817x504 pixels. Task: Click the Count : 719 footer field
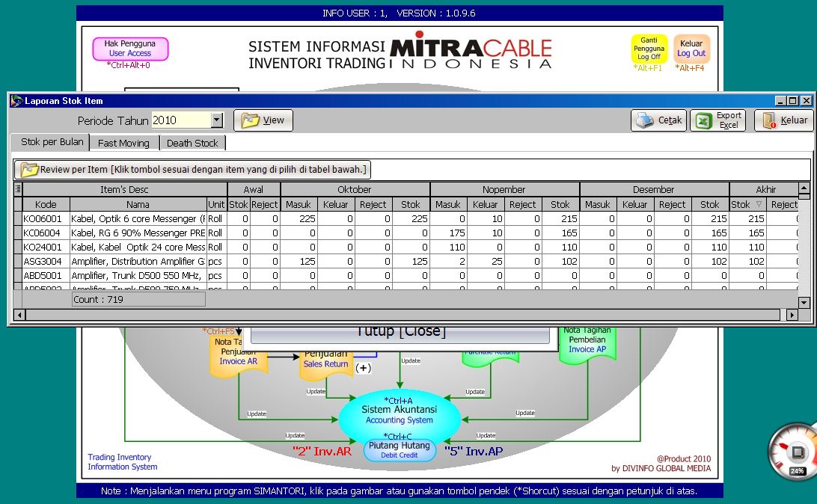pyautogui.click(x=138, y=299)
